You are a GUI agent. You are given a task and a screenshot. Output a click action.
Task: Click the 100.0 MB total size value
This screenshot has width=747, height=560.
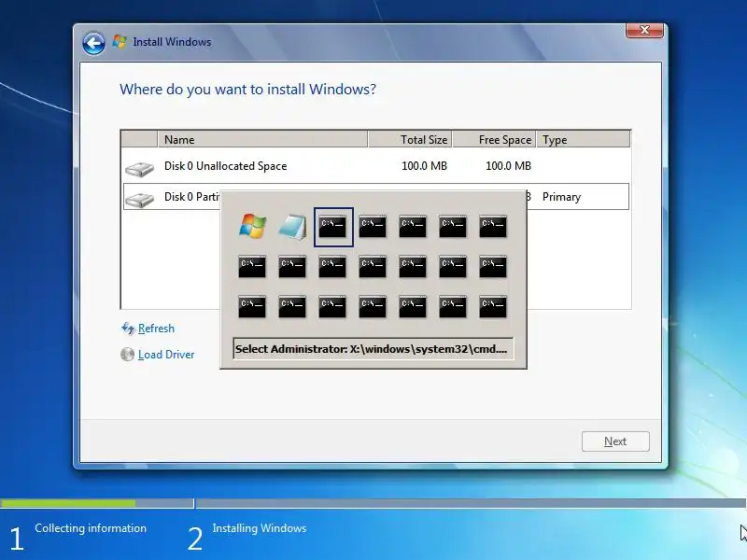(424, 166)
